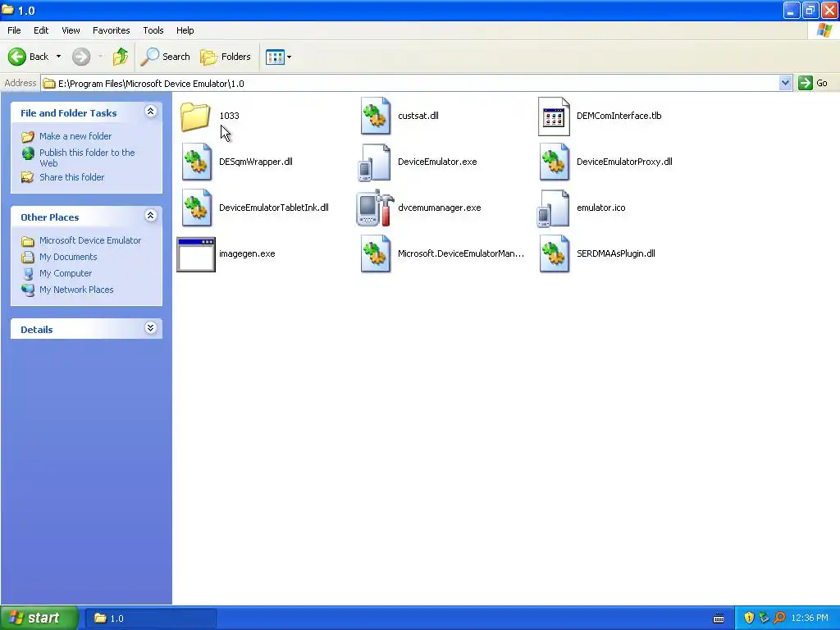The height and width of the screenshot is (630, 840).
Task: Toggle the Folders pane
Action: point(226,57)
